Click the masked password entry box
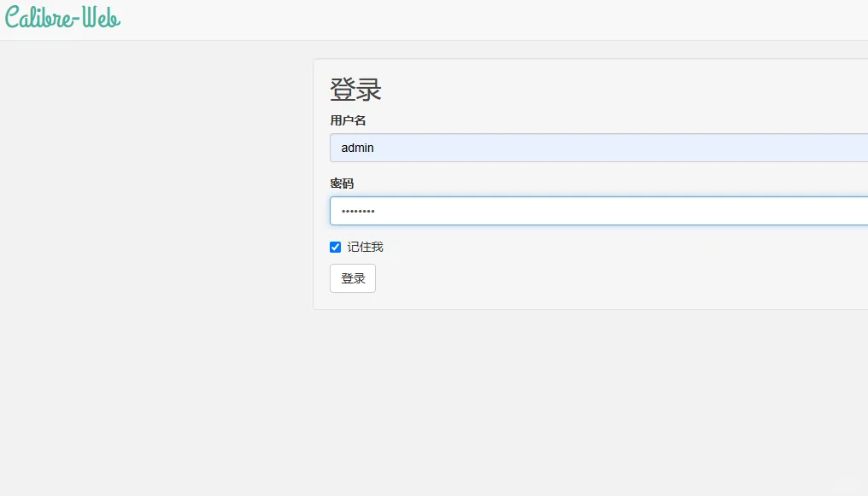 pos(599,211)
